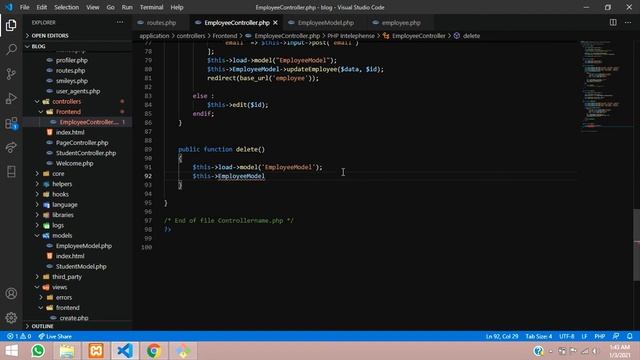
Task: Open the File menu
Action: click(x=24, y=7)
